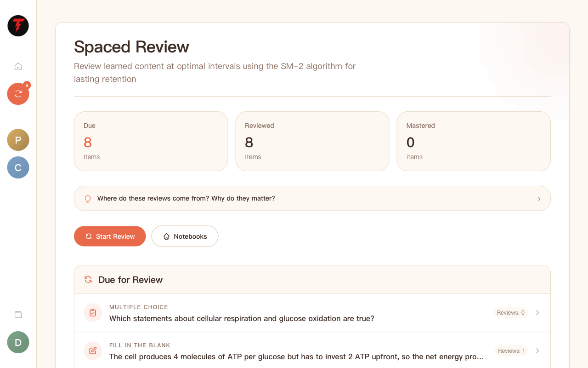Expand the ATP fill in the blank chevron
Screen dimensions: 588x368
[537, 351]
